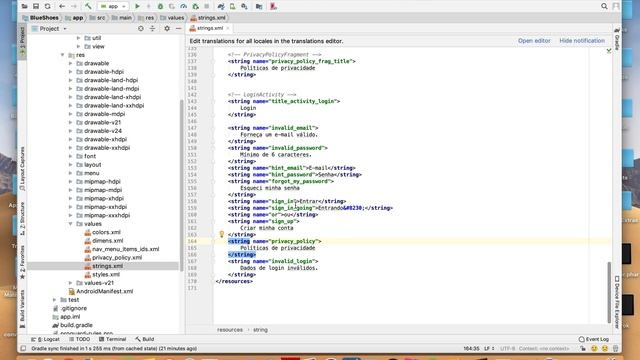640x360 pixels.
Task: Expand the test folder
Action: pyautogui.click(x=54, y=300)
